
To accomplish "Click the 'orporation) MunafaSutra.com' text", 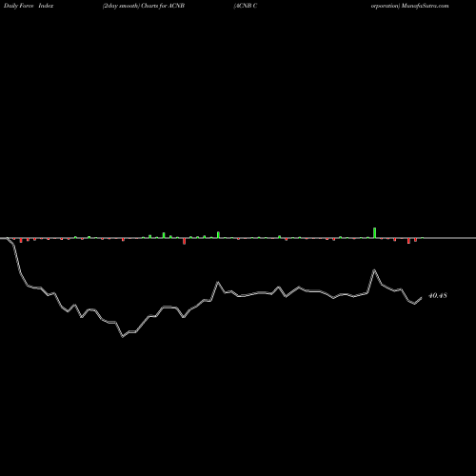I will [x=409, y=6].
